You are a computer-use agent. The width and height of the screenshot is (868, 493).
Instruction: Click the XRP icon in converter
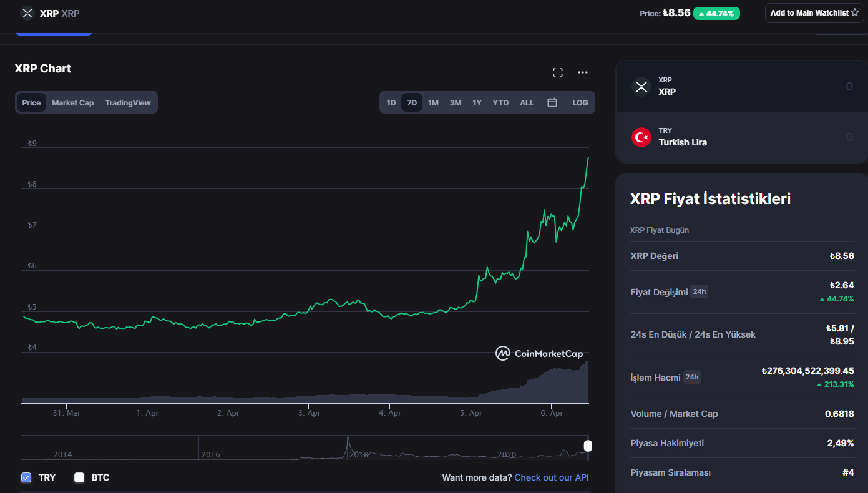coord(641,86)
